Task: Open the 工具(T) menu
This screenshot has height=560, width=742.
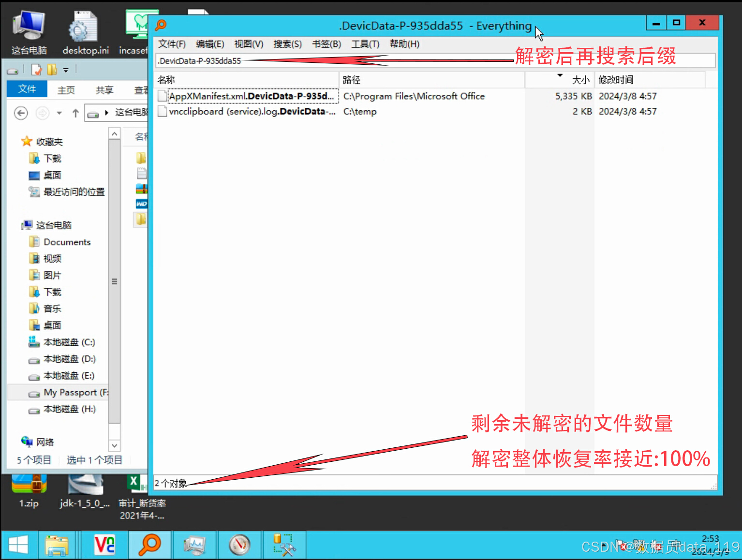Action: (365, 44)
